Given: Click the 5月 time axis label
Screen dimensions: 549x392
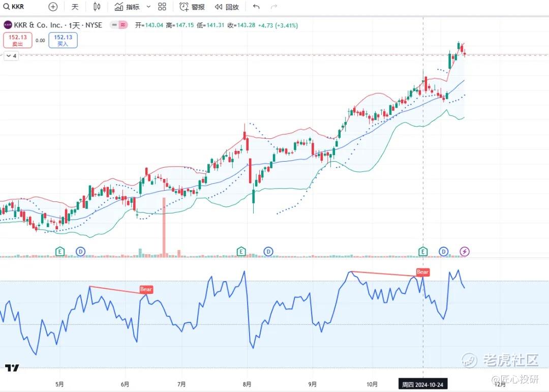Looking at the screenshot, I should pyautogui.click(x=59, y=384).
